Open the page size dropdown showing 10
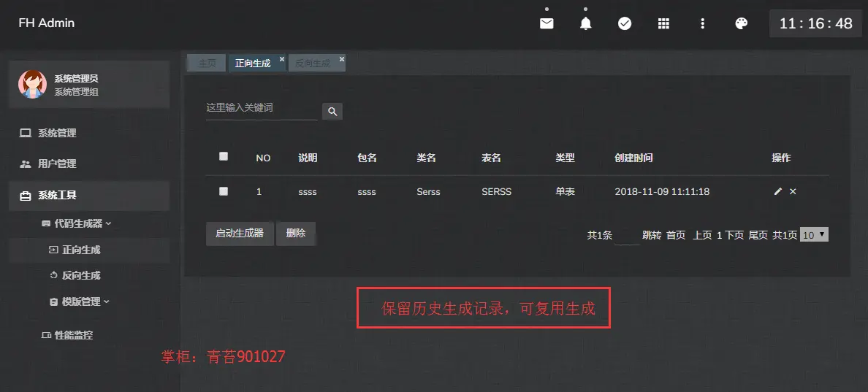The height and width of the screenshot is (392, 868). [814, 235]
